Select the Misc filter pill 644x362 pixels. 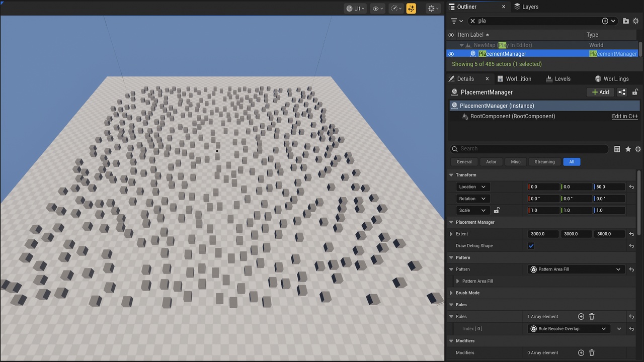(x=516, y=162)
